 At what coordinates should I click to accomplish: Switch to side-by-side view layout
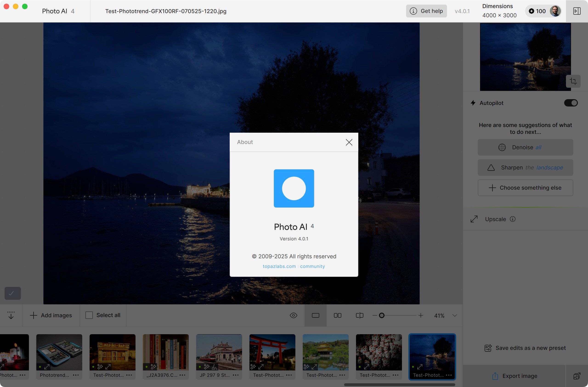click(x=337, y=315)
